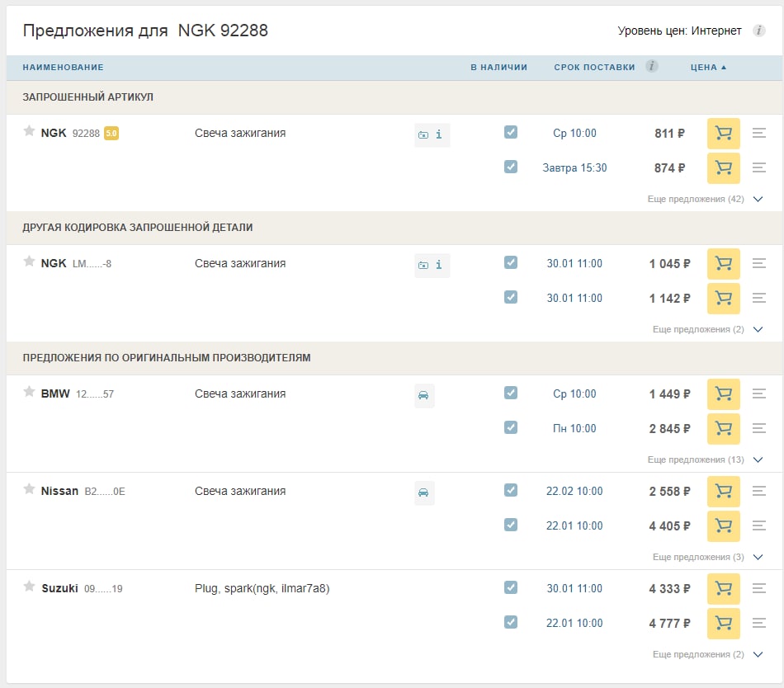
Task: Expand Еще предложения (42) for NGK 92288
Action: tap(705, 199)
